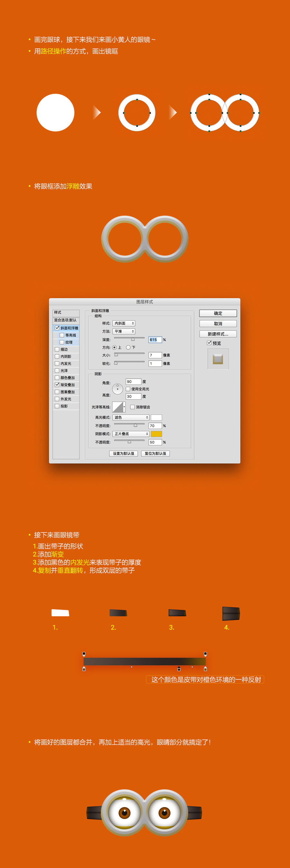290x868 pixels.
Task: Select 混合选项:默认 in the styles list
Action: (x=66, y=320)
